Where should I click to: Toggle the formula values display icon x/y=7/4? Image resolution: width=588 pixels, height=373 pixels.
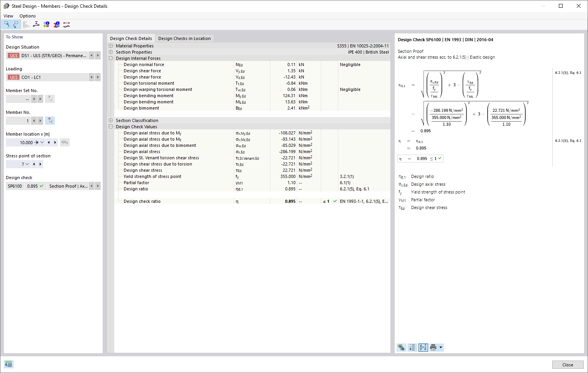[x=423, y=347]
